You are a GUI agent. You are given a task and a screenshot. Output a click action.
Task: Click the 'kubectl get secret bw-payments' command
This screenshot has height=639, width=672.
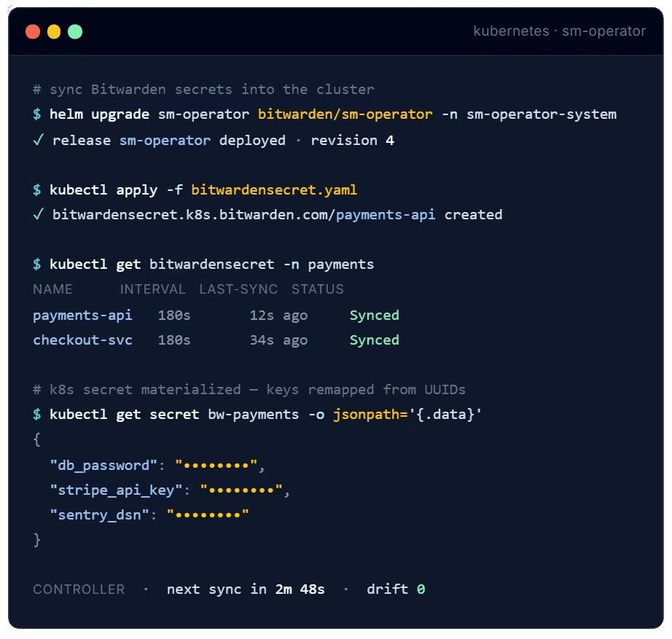pos(174,415)
